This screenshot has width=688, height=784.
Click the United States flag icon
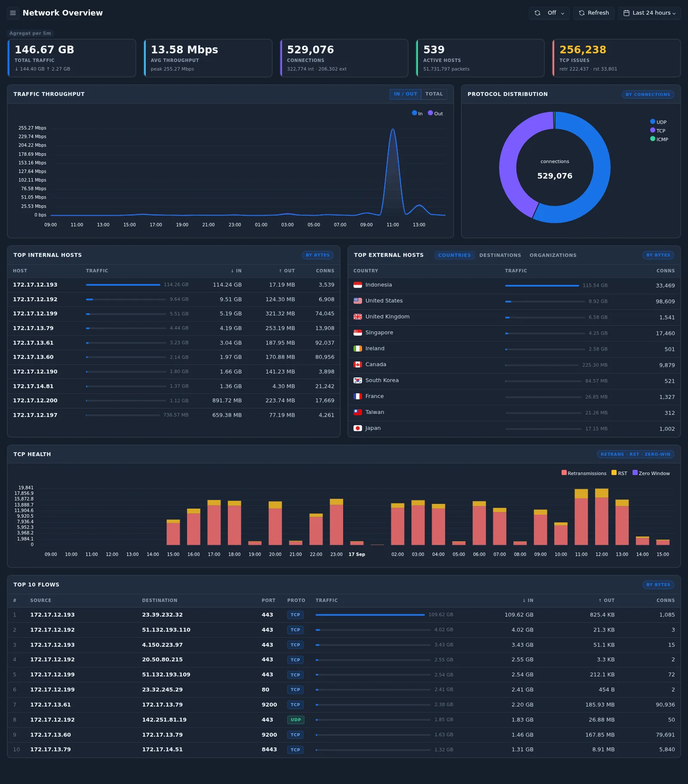[358, 301]
